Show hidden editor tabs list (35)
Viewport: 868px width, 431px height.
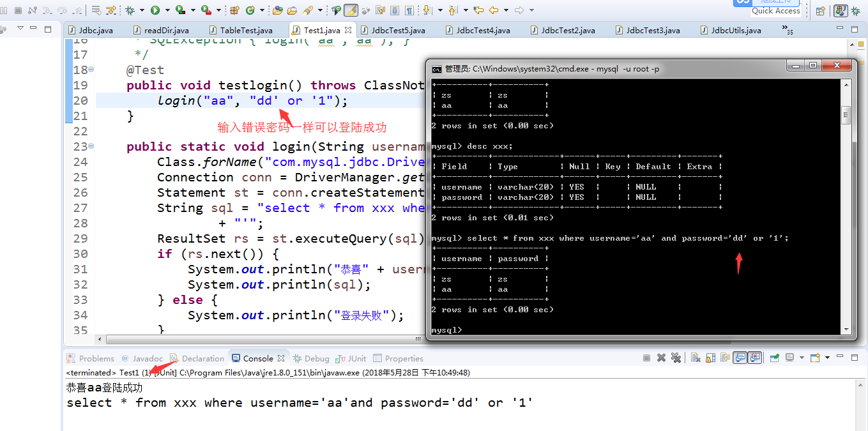(x=787, y=30)
